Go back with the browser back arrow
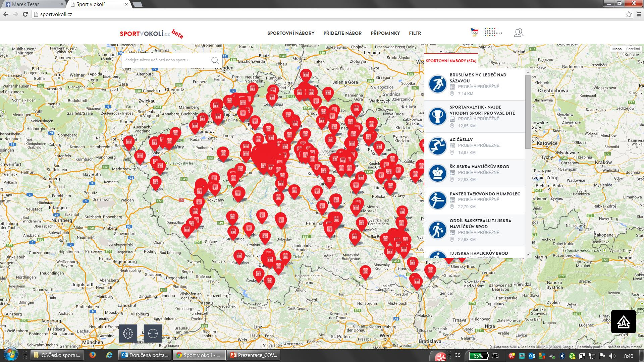This screenshot has height=362, width=644. tap(6, 14)
